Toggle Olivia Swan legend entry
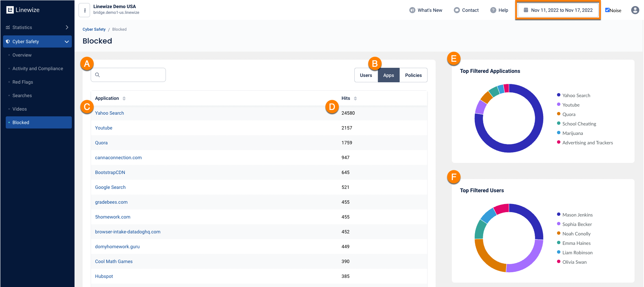 [572, 262]
